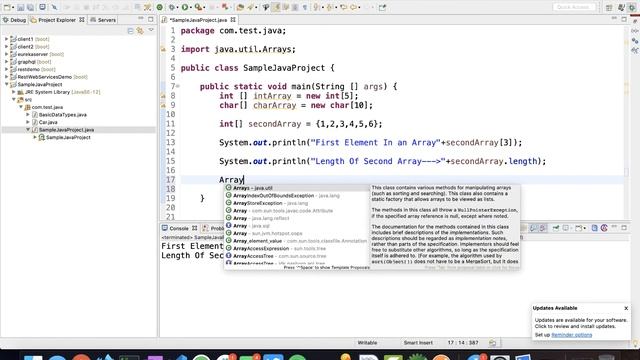This screenshot has width=640, height=360.
Task: Choose Array_element_value from autocomplete list
Action: 297,241
